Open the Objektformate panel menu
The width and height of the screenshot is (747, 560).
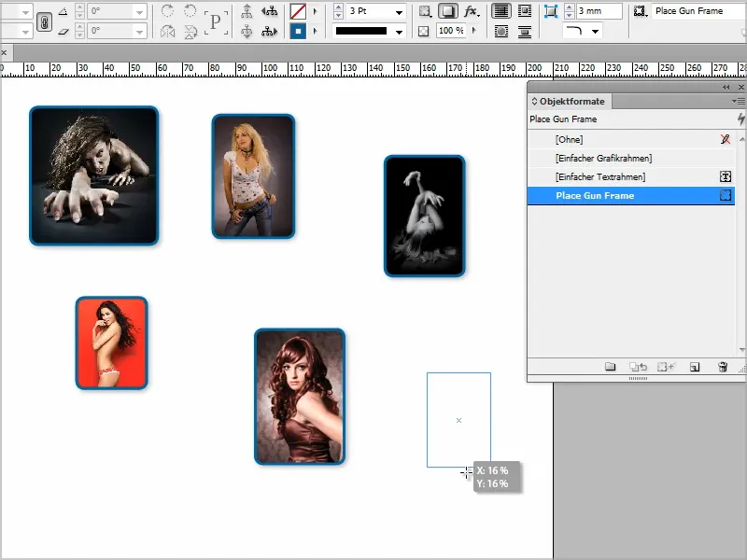point(738,101)
